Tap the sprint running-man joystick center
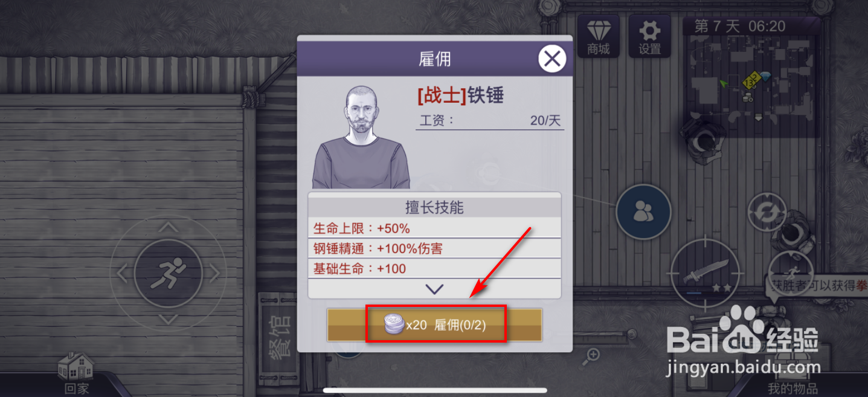 coord(168,274)
